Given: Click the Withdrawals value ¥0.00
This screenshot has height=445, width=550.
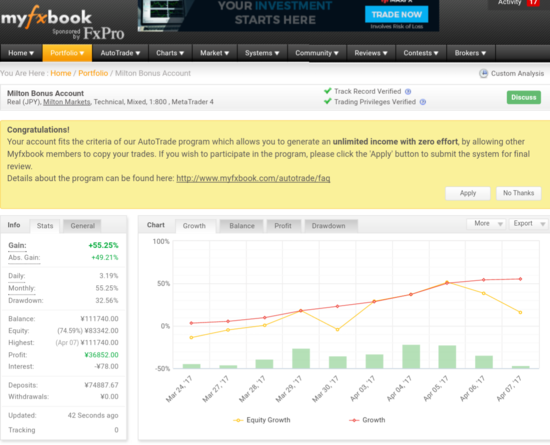Looking at the screenshot, I should pos(109,397).
